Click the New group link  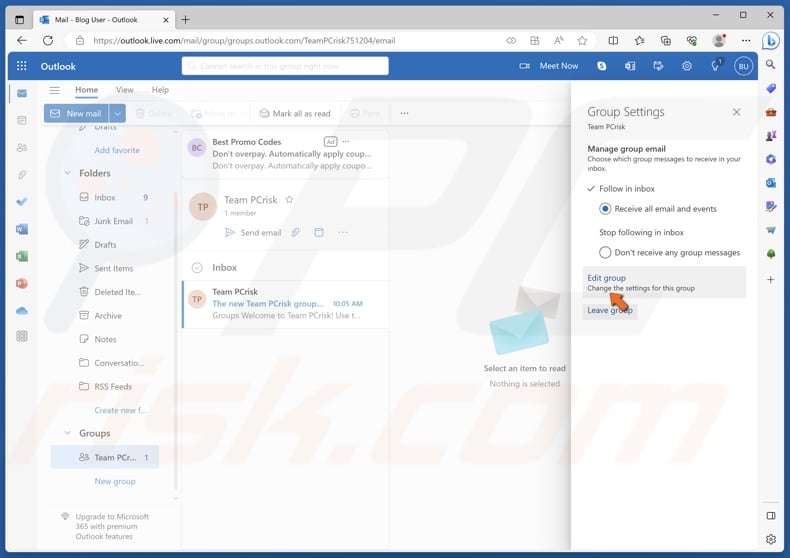point(115,481)
